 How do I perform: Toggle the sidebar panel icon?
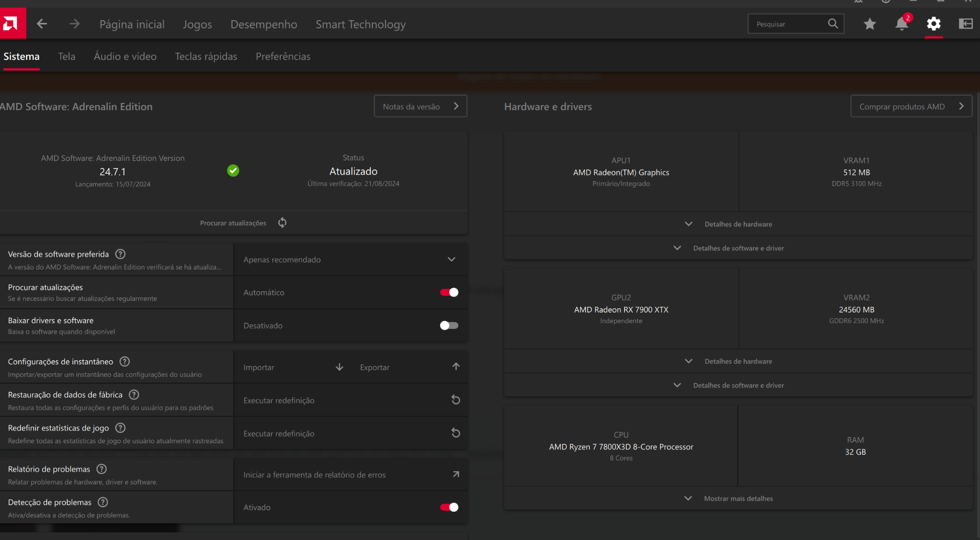click(966, 24)
